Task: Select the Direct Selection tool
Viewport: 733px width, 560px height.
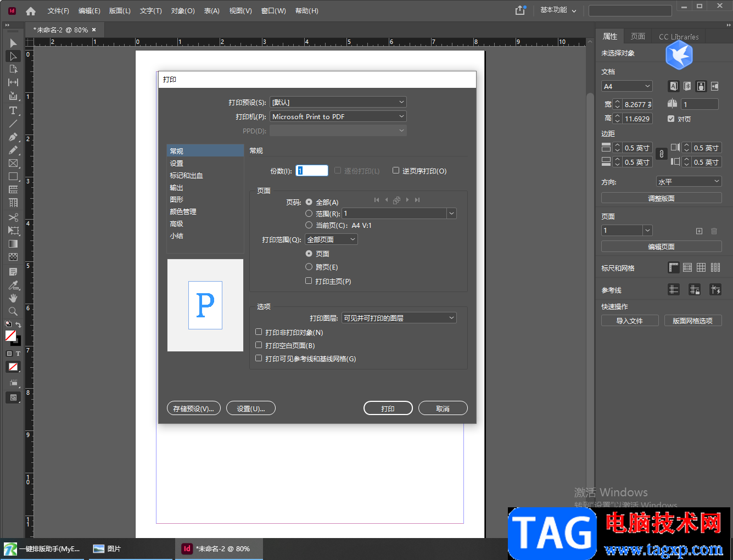Action: [13, 56]
